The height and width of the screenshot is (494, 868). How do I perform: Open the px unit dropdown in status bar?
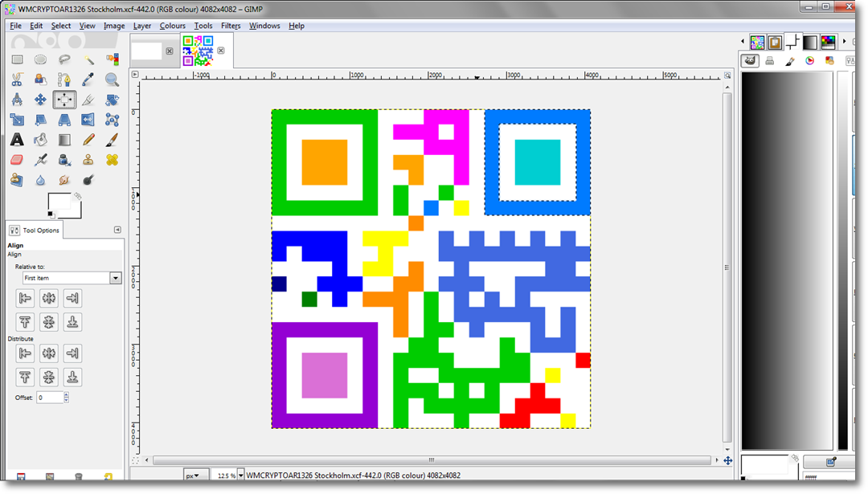[196, 476]
